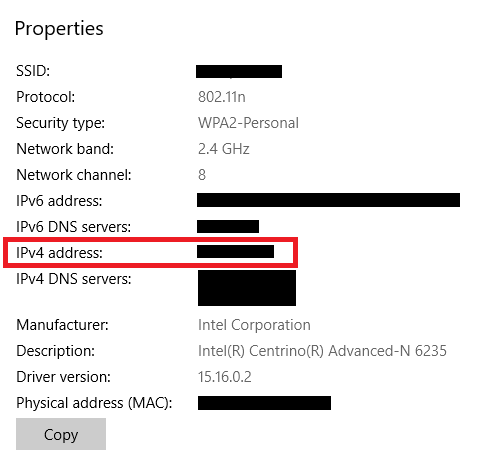The width and height of the screenshot is (498, 464).
Task: Click the Physical address (MAC) label
Action: point(94,403)
